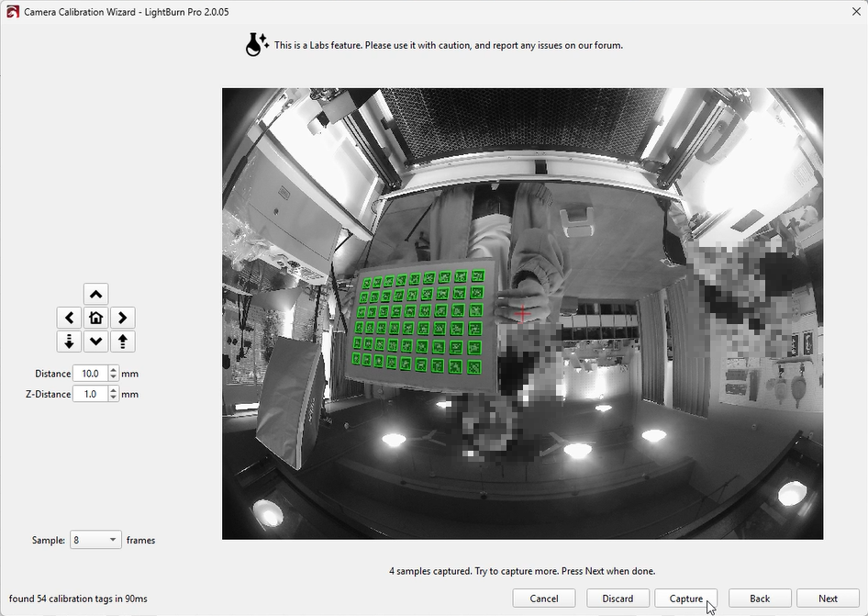Raise the Z axis with dashed up arrow

pos(123,342)
